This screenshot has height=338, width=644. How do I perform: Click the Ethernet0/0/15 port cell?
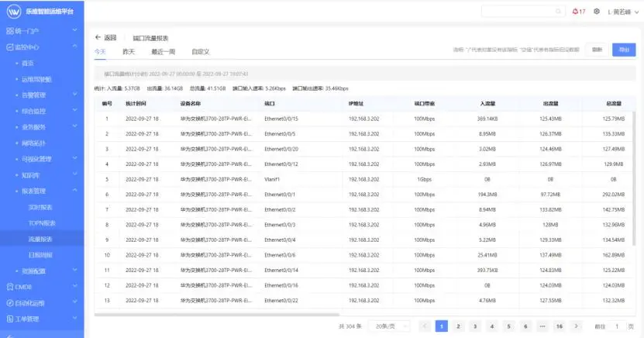pos(281,119)
